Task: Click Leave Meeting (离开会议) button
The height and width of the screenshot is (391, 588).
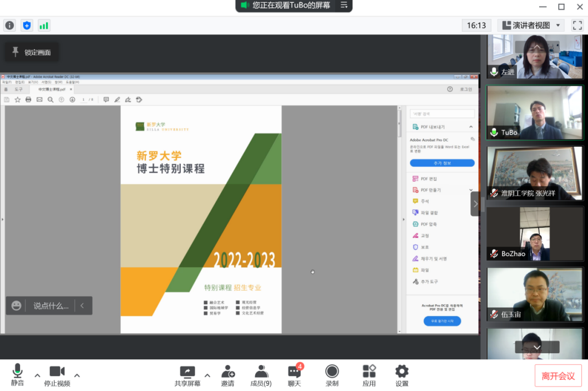Action: pos(558,376)
